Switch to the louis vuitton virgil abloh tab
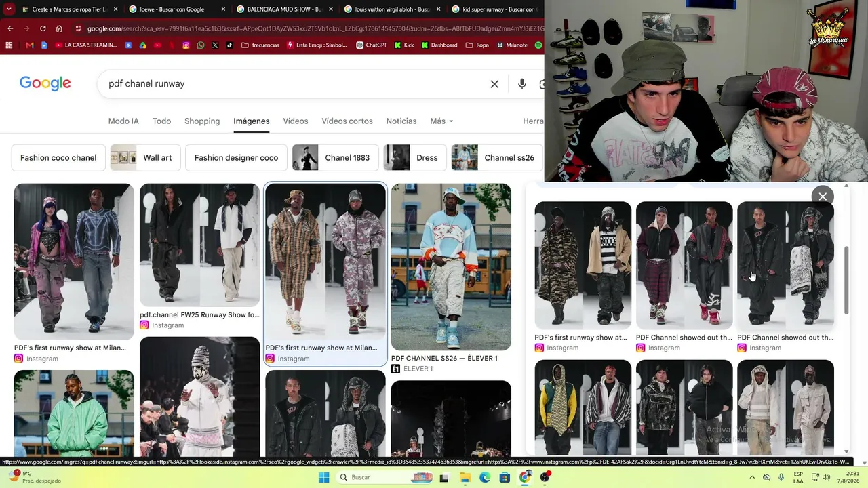868x488 pixels. click(393, 9)
